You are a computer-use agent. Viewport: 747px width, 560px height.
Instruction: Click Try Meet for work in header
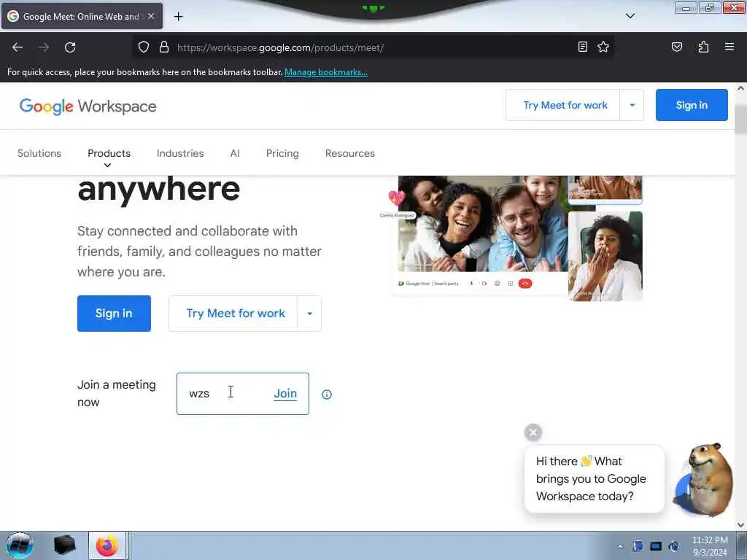coord(565,105)
